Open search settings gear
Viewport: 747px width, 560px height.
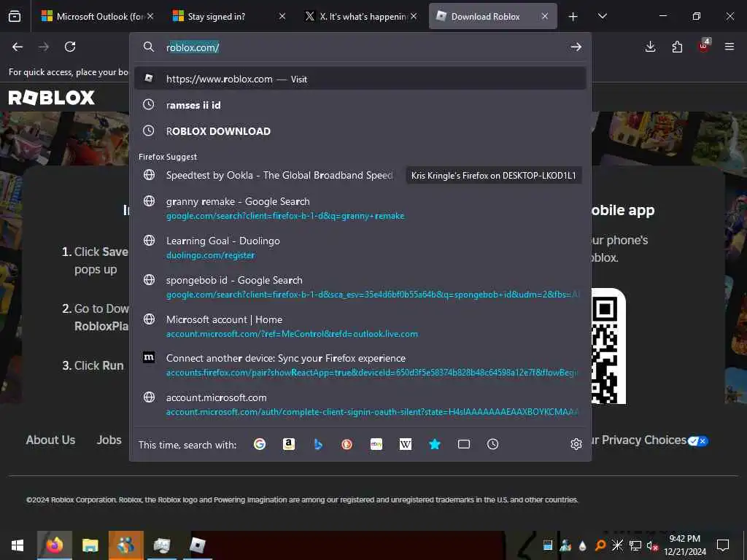[576, 444]
